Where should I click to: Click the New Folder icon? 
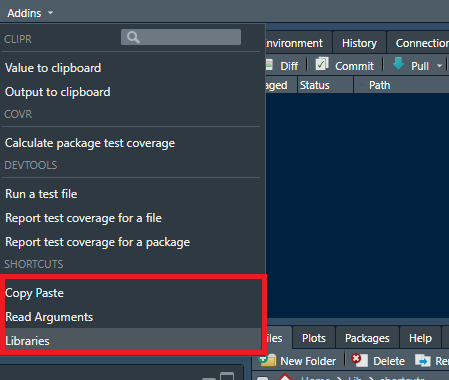268,360
